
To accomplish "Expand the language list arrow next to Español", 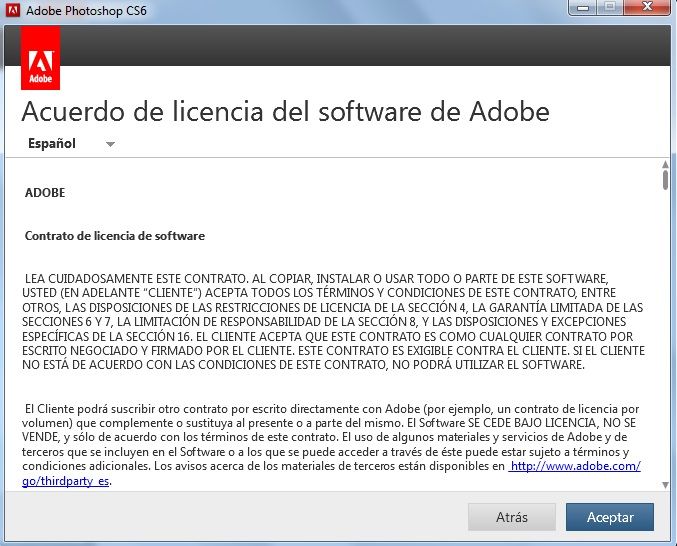I will (111, 144).
